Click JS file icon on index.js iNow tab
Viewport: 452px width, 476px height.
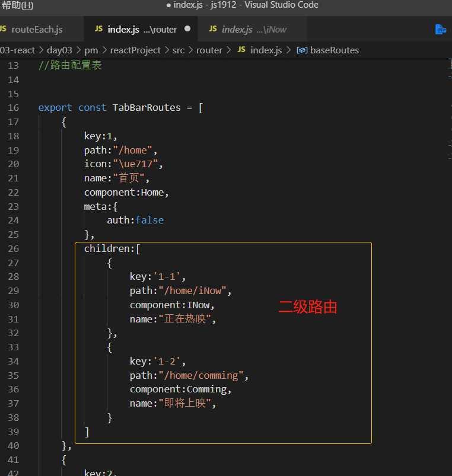(213, 29)
